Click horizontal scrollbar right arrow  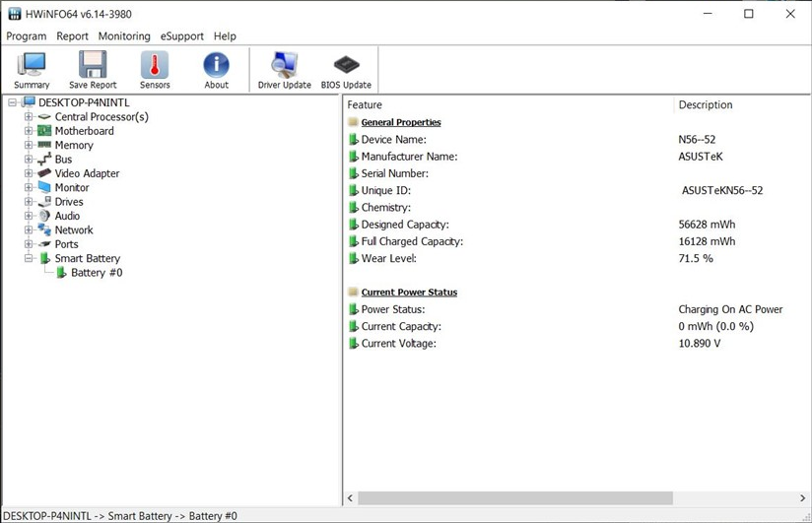(803, 498)
